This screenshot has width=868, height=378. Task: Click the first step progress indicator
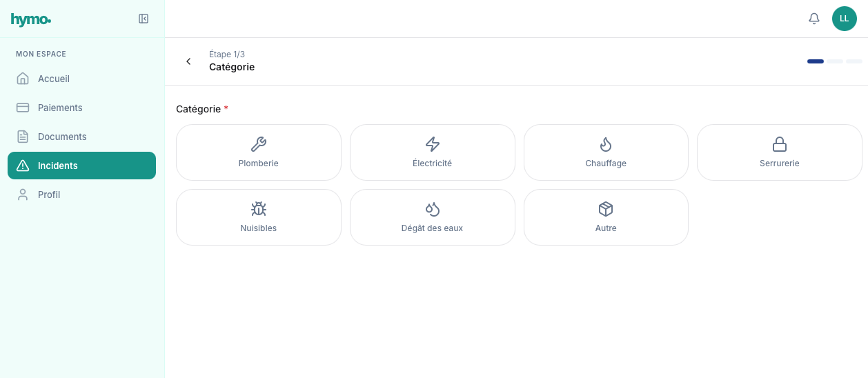[815, 61]
